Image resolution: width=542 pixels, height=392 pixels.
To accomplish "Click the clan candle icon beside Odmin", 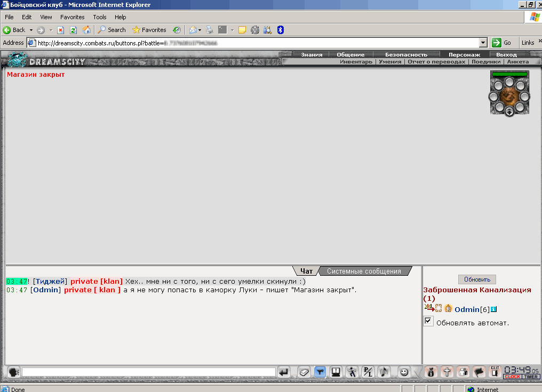I will pyautogui.click(x=448, y=308).
